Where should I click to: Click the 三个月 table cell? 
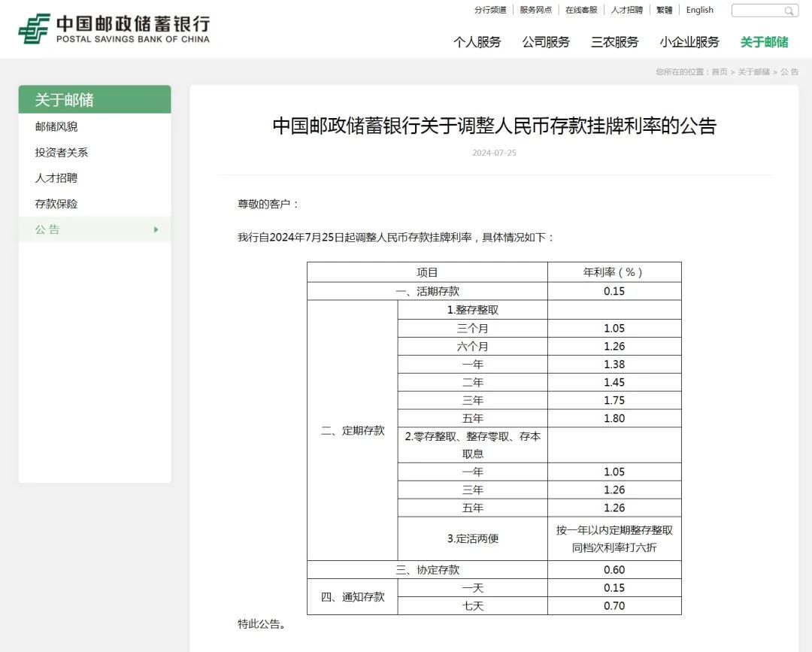click(x=473, y=329)
